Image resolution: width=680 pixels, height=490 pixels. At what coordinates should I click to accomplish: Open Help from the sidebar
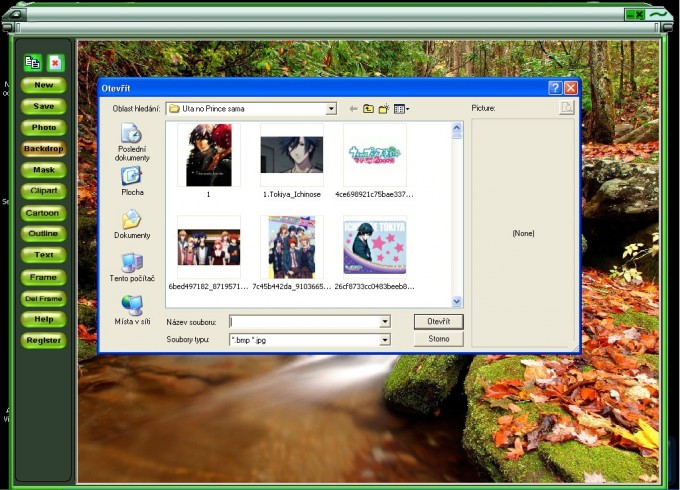(x=44, y=320)
